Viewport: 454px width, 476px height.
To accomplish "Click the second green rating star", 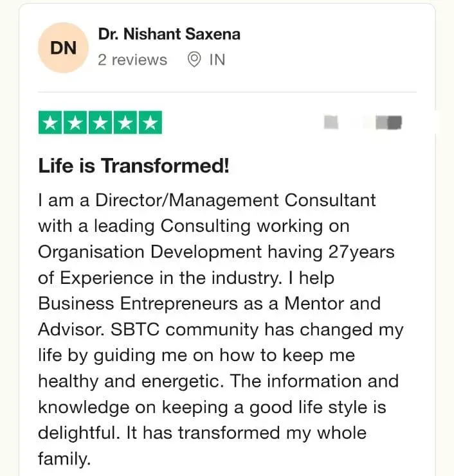I will (75, 122).
